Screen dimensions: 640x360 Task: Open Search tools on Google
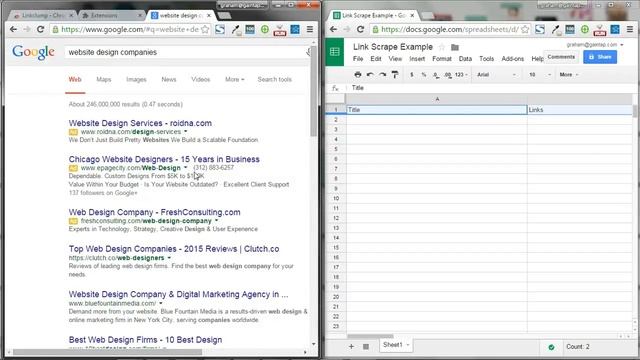[x=274, y=79]
